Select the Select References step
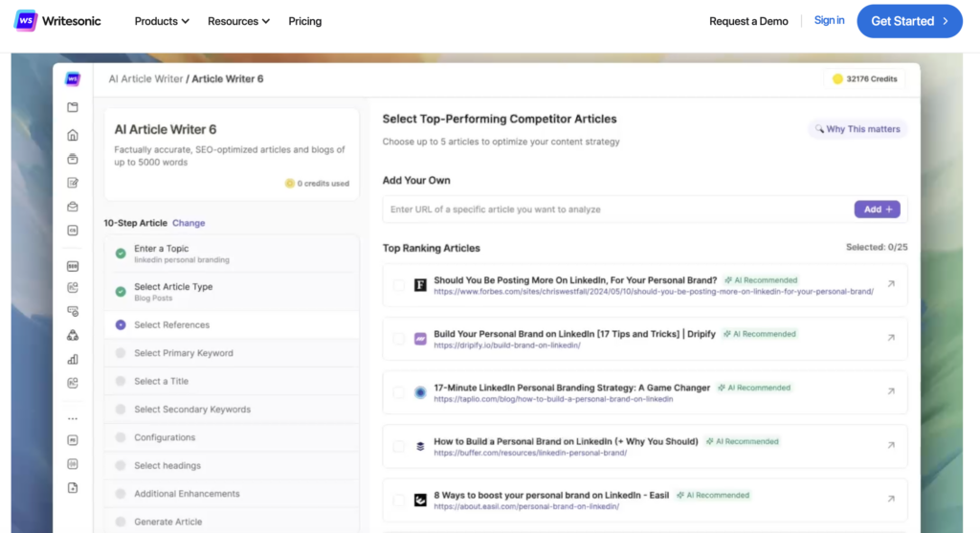 (232, 325)
